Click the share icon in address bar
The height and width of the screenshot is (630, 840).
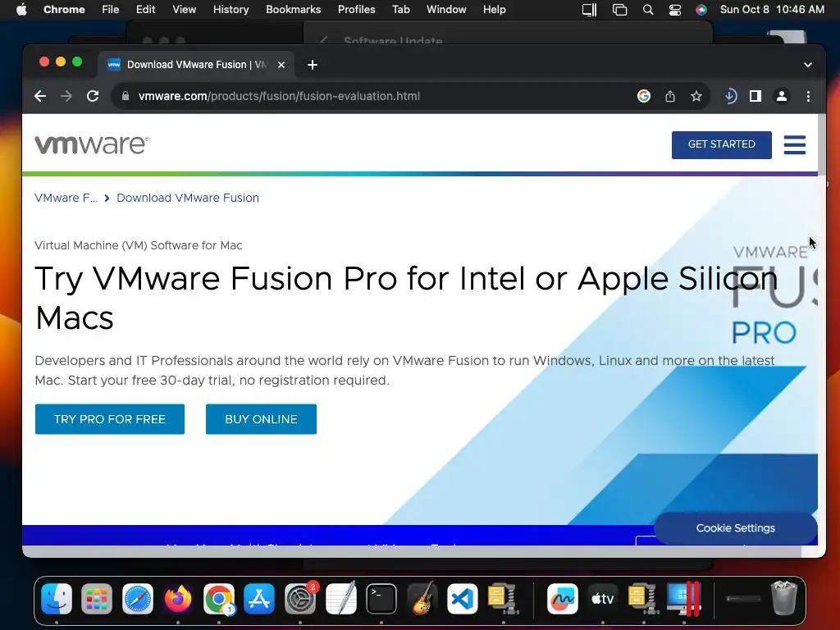tap(670, 97)
